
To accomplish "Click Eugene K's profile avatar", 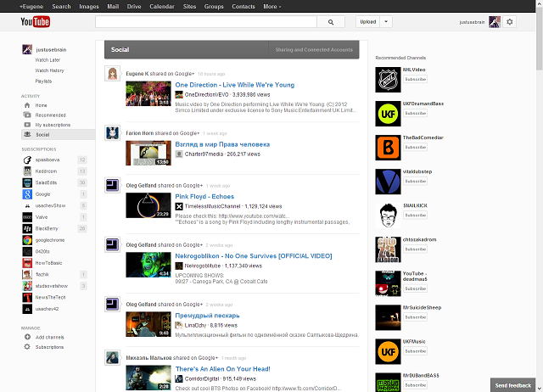I will pos(113,74).
